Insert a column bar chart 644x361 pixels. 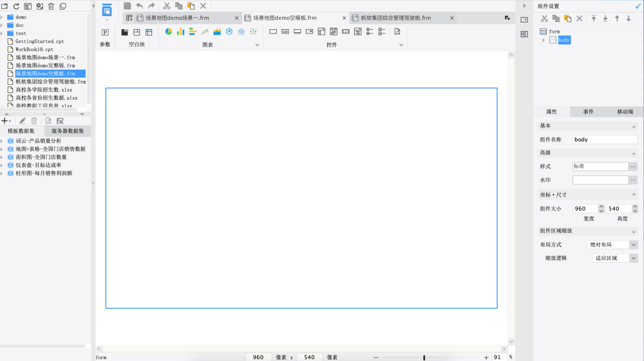pos(181,32)
